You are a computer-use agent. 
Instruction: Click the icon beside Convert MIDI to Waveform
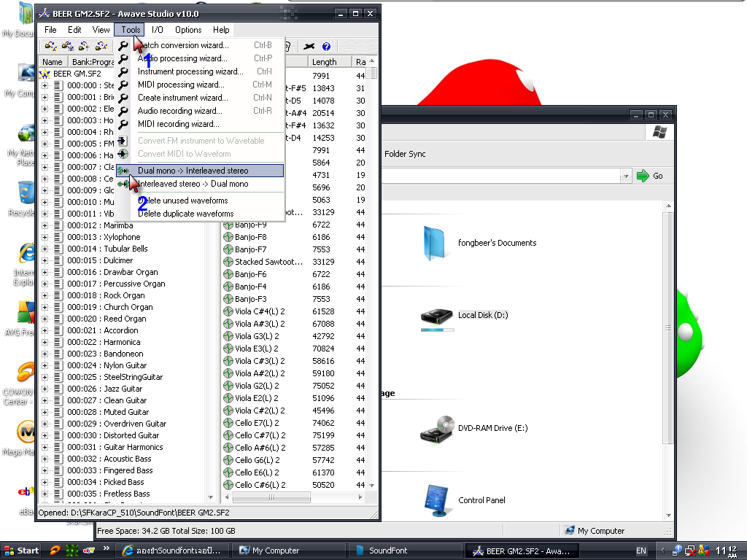(x=123, y=154)
